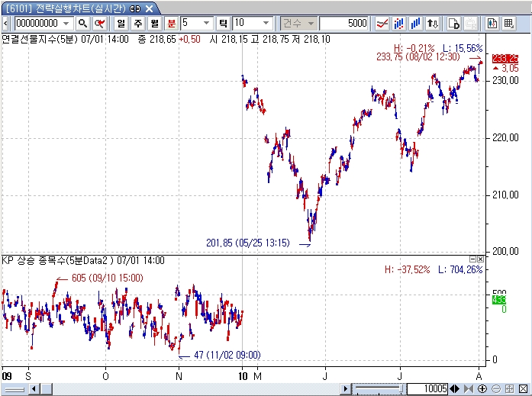Click the document settings icon in toolbar
This screenshot has height=396, width=532.
453,24
